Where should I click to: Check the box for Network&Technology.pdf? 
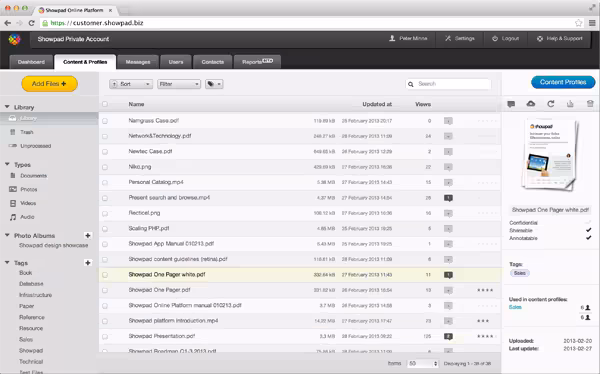click(105, 136)
